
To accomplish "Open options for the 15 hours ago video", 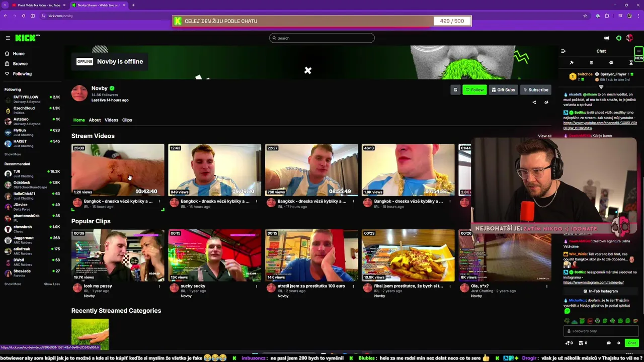I will pyautogui.click(x=160, y=201).
